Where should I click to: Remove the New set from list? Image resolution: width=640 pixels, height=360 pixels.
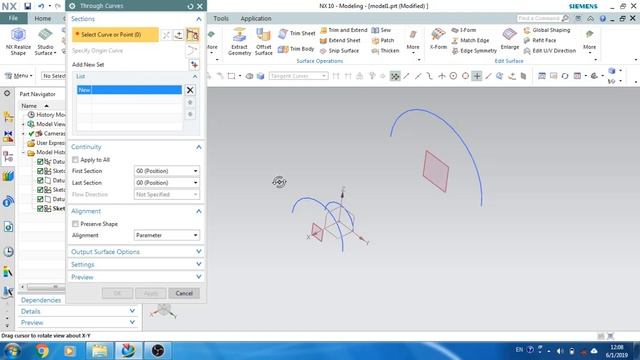190,90
